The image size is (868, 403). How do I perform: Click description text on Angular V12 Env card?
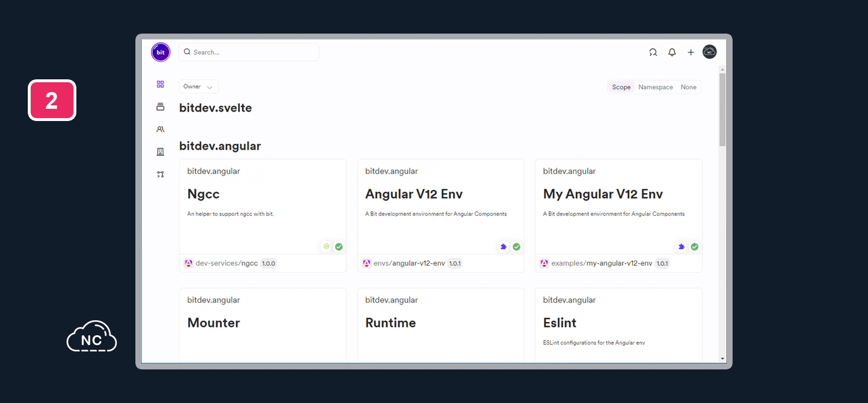tap(436, 214)
